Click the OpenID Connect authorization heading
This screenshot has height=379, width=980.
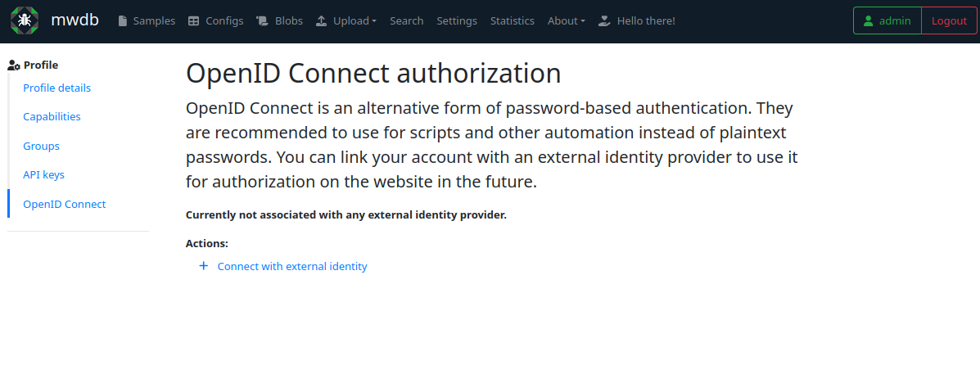[x=374, y=74]
